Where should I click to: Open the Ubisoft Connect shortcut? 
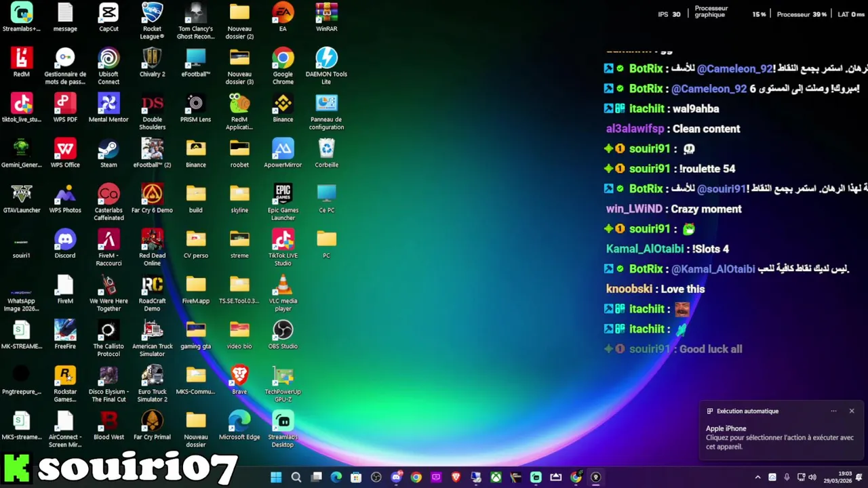(108, 66)
